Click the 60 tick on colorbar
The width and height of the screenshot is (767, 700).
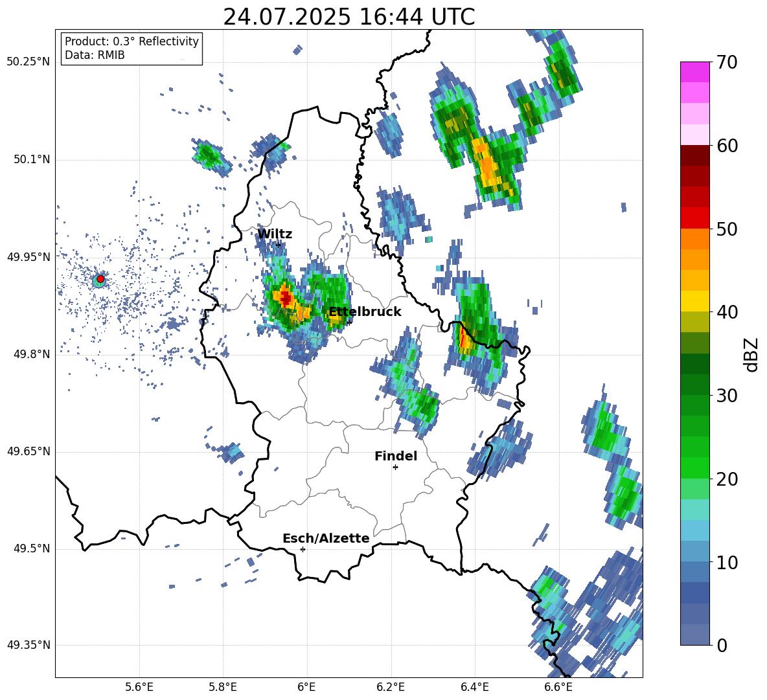click(x=726, y=146)
